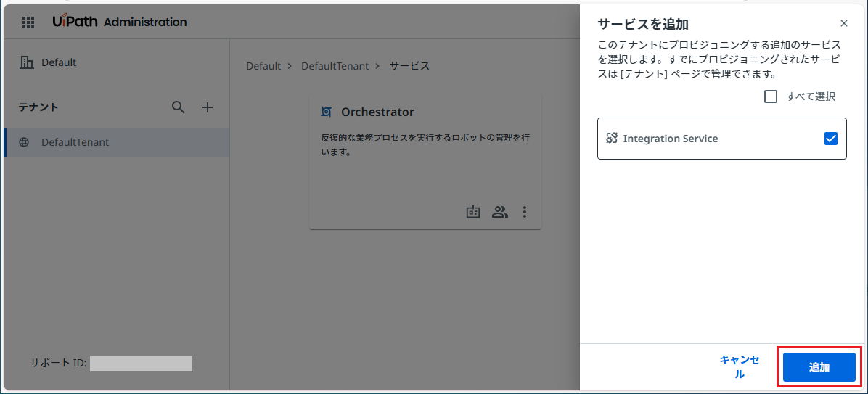This screenshot has height=394, width=868.
Task: Click the サポート ID label
Action: click(x=58, y=364)
